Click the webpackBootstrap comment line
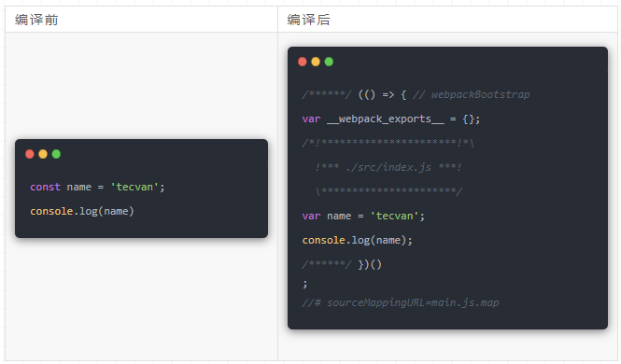The image size is (621, 364). (416, 94)
